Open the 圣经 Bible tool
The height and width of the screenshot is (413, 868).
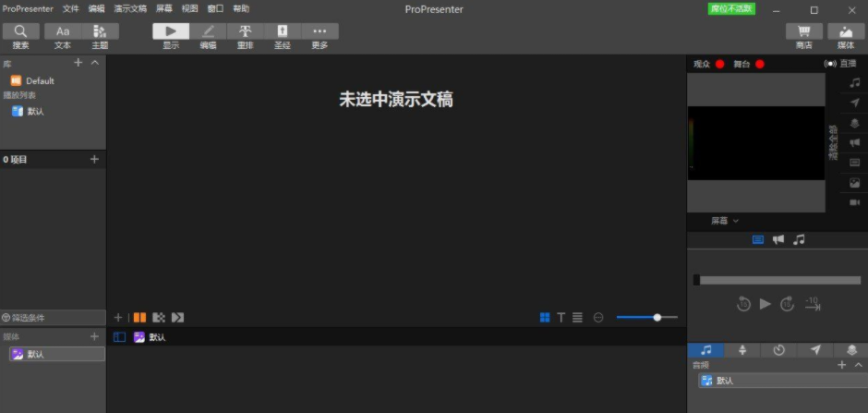tap(283, 31)
